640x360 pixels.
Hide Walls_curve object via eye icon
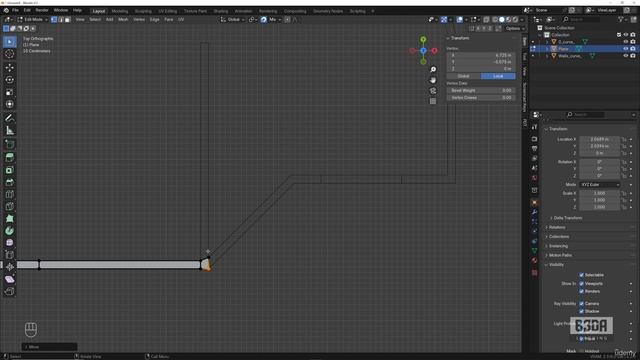626,56
